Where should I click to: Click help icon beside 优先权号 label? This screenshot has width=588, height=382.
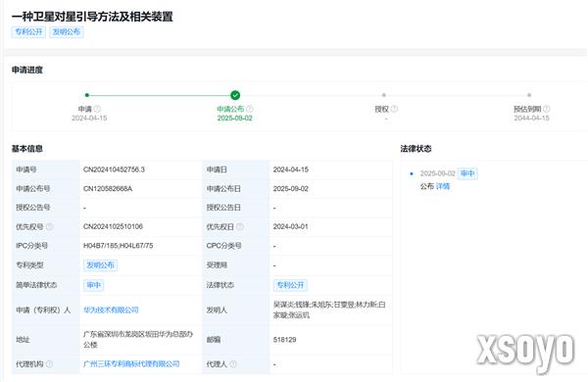coord(49,226)
